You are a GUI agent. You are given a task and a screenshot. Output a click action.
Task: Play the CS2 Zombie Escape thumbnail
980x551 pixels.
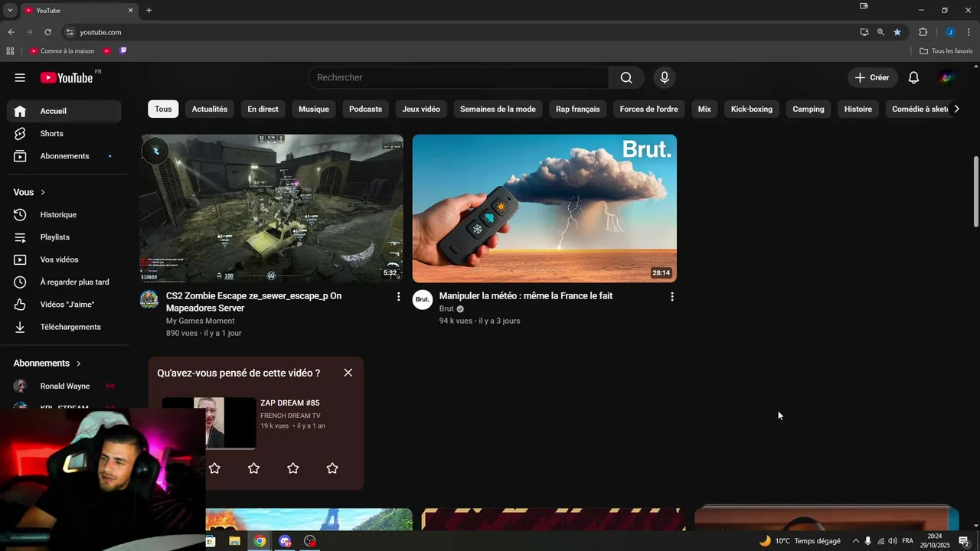[x=271, y=208]
